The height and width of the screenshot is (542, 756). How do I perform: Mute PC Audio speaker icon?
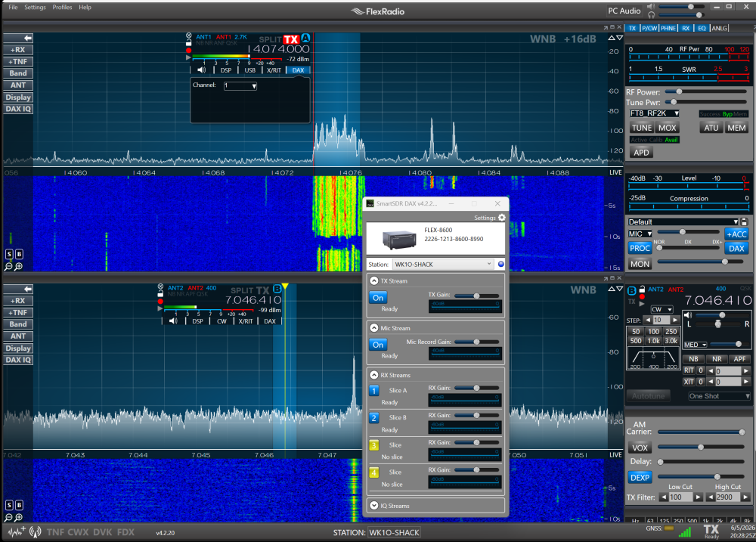pos(651,6)
